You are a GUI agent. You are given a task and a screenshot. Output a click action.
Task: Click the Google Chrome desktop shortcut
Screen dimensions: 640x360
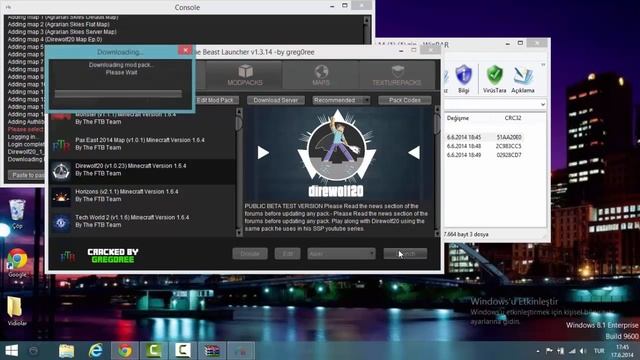point(17,263)
